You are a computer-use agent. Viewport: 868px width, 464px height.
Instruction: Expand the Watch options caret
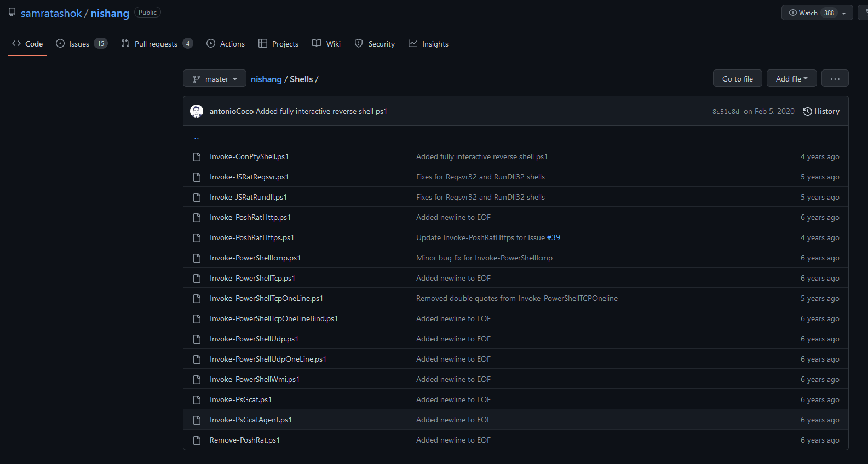[844, 13]
